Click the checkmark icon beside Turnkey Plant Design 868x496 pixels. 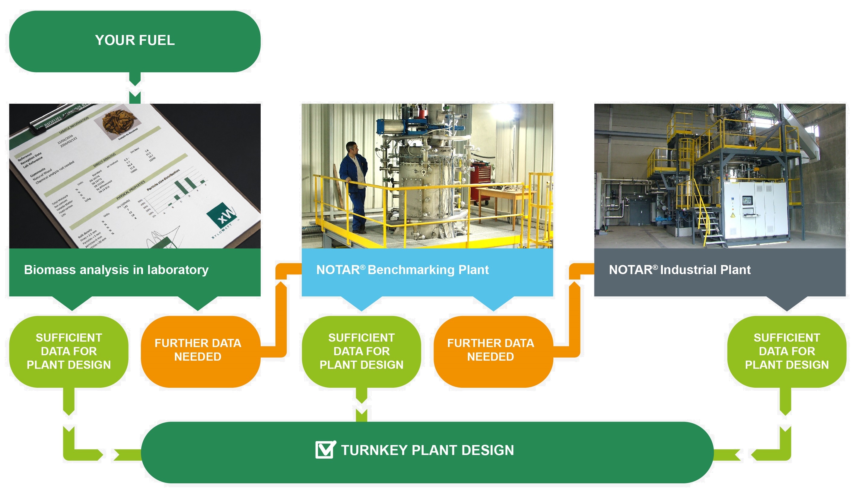click(326, 450)
